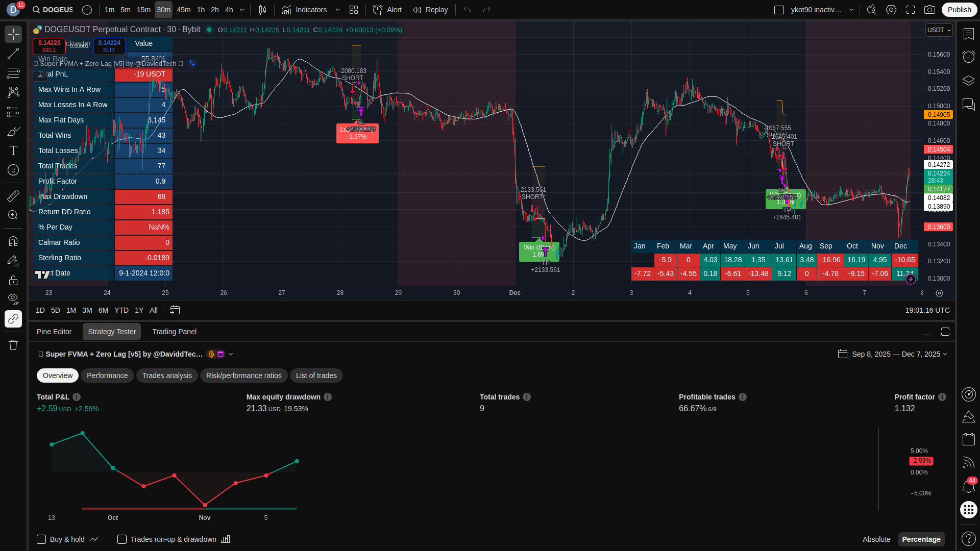This screenshot has height=551, width=980.
Task: Select the trend line drawing tool
Action: 13,54
